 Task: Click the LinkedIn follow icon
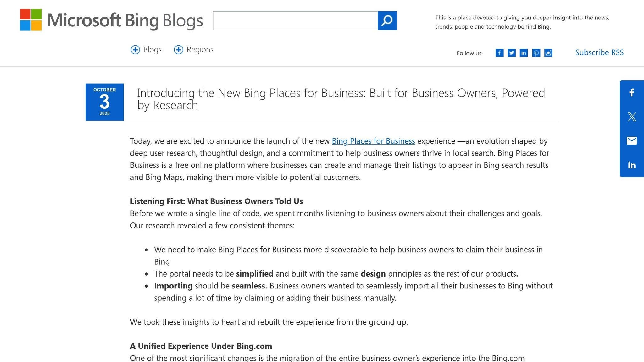(x=524, y=53)
